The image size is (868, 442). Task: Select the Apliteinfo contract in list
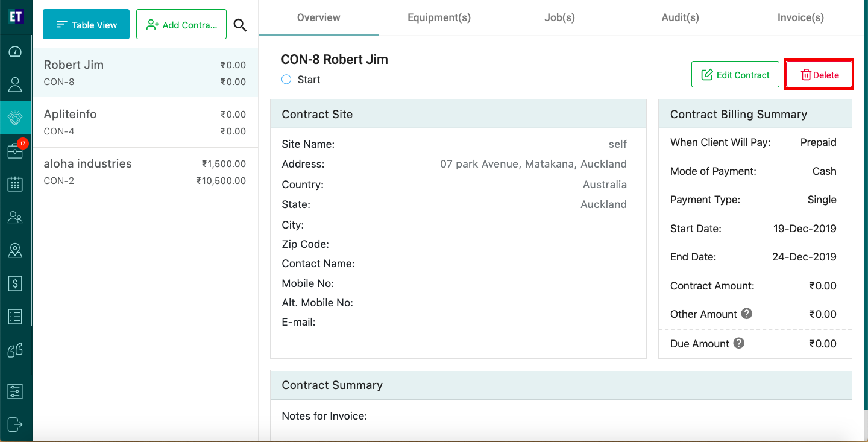[145, 122]
